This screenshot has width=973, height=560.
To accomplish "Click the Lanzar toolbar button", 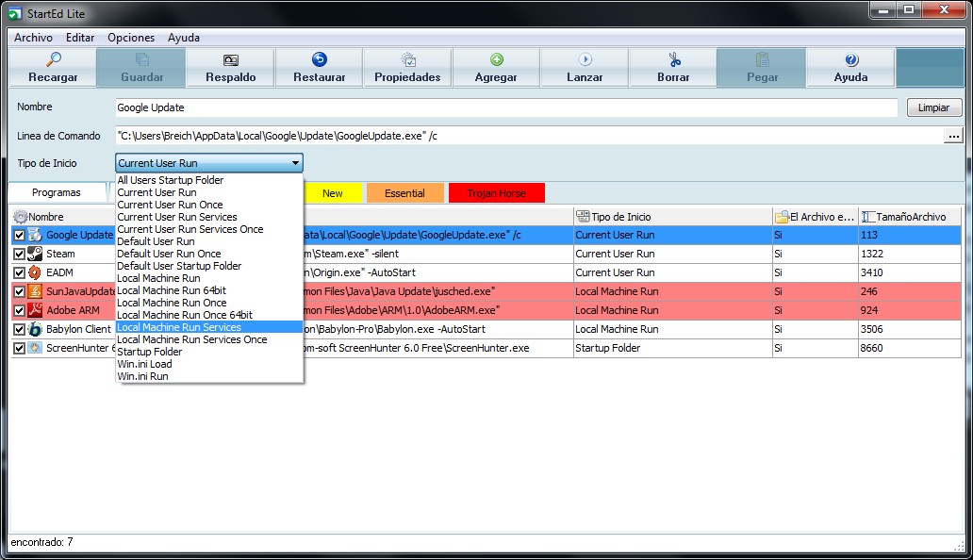I will (x=585, y=68).
